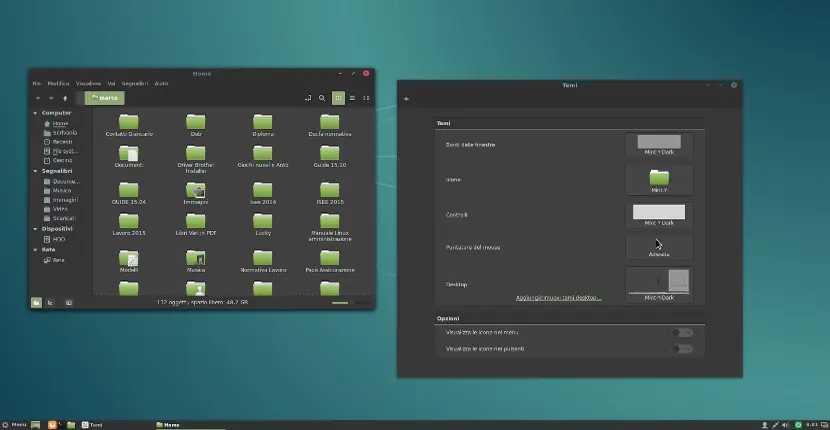830x430 pixels.
Task: Open the Musica folder icon
Action: pos(196,260)
